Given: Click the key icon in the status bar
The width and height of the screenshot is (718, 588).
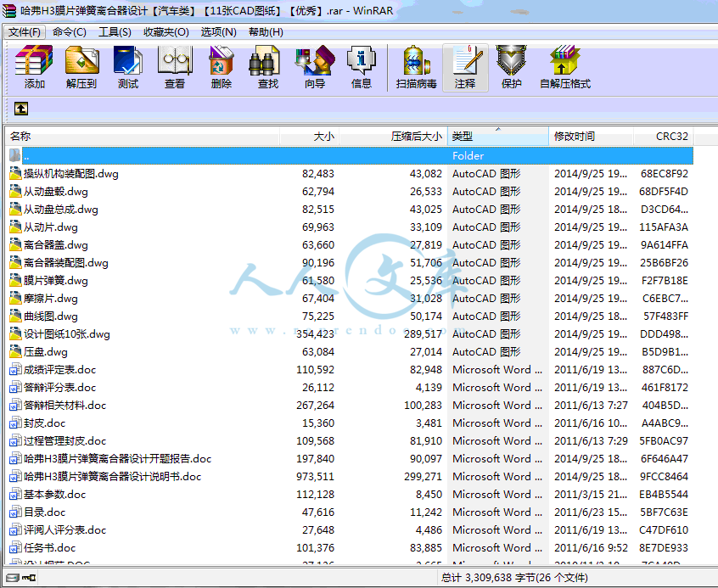Looking at the screenshot, I should click(x=29, y=578).
